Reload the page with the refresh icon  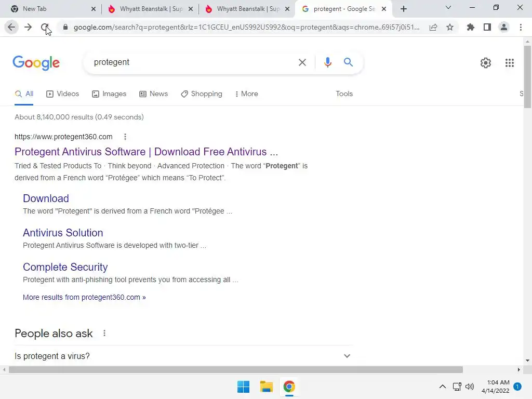(45, 27)
